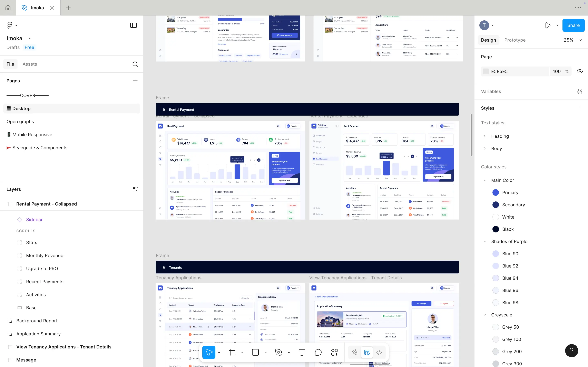Open the Assets tab
The height and width of the screenshot is (367, 588).
(x=30, y=64)
